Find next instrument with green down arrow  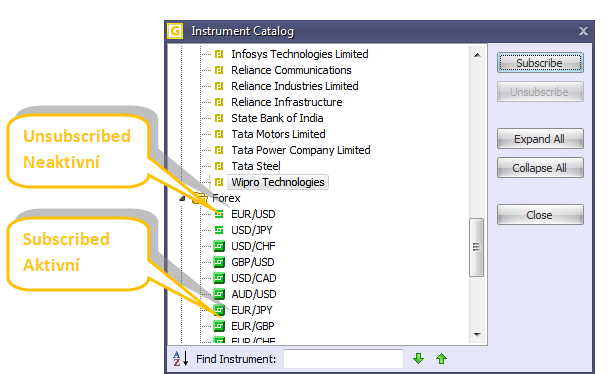(x=418, y=358)
